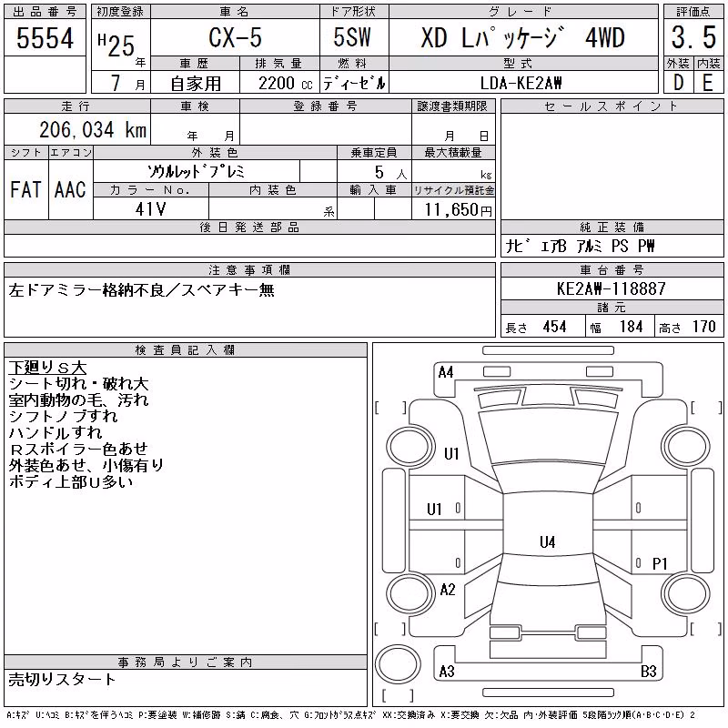
Task: Click the air conditioner value AAC
Action: 70,189
